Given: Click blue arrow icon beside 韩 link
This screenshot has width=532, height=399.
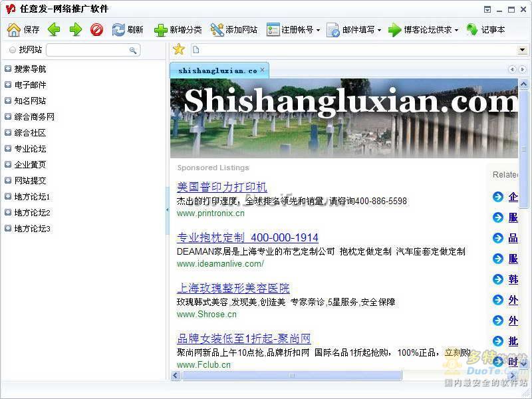Looking at the screenshot, I should pyautogui.click(x=497, y=279).
